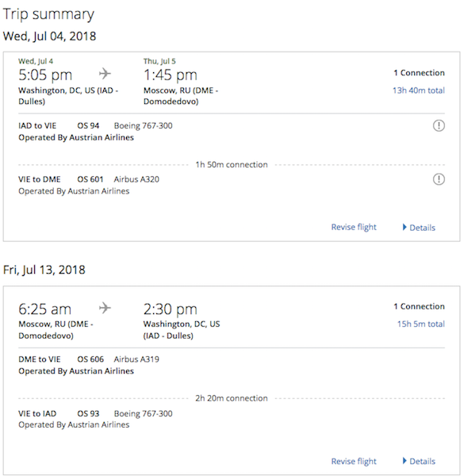The width and height of the screenshot is (464, 476).
Task: Open the 15h 5m total duration link
Action: pyautogui.click(x=421, y=324)
